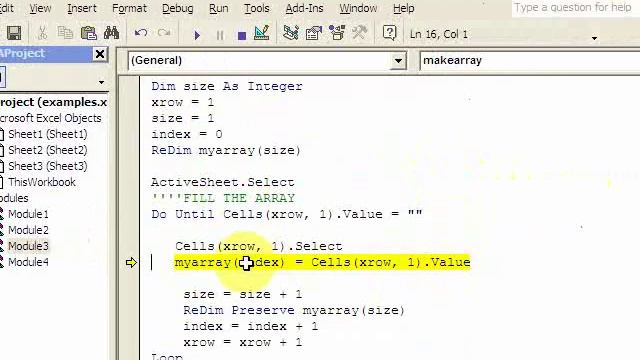Open the View menu
Image resolution: width=640 pixels, height=360 pixels.
pyautogui.click(x=40, y=8)
